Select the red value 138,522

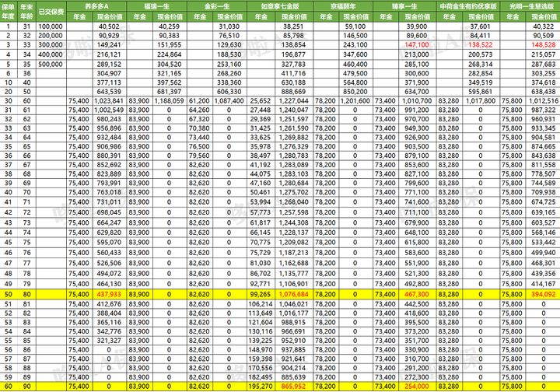[x=481, y=45]
